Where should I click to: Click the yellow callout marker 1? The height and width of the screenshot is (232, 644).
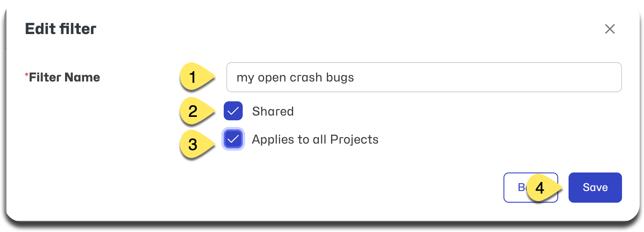(x=196, y=78)
